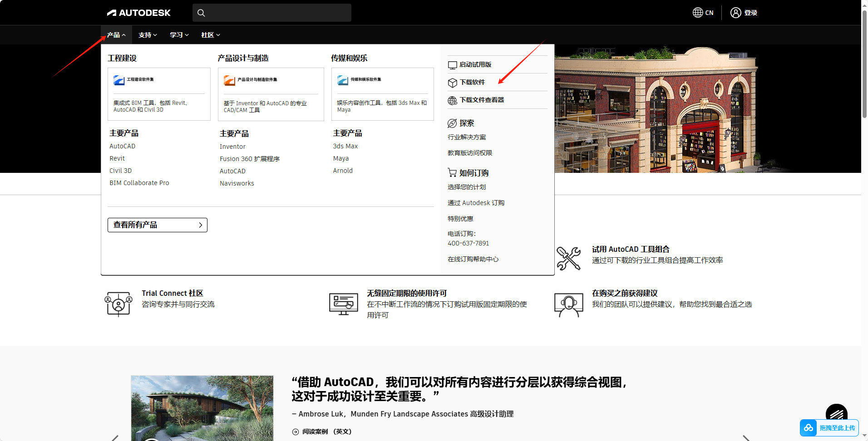Click the 工程建设 category heading

122,58
